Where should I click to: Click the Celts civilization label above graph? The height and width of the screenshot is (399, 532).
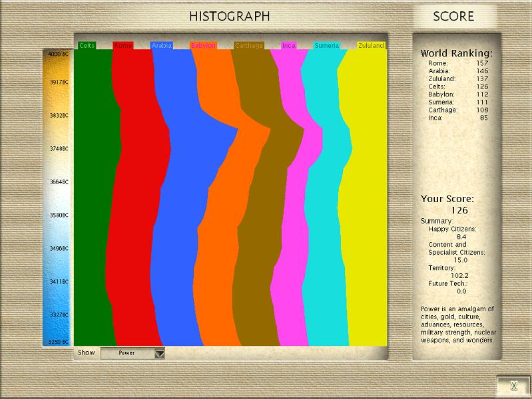tap(87, 46)
